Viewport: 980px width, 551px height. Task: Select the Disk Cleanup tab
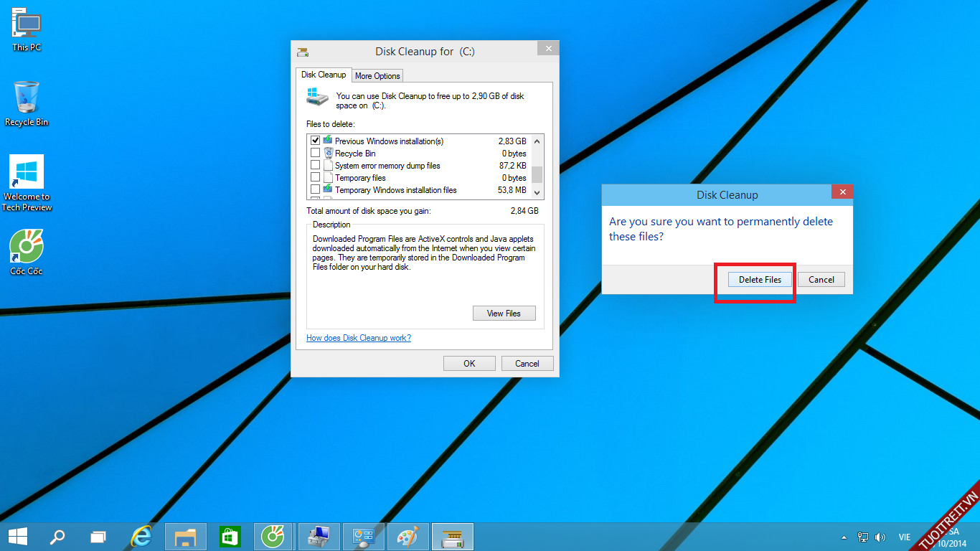(323, 75)
